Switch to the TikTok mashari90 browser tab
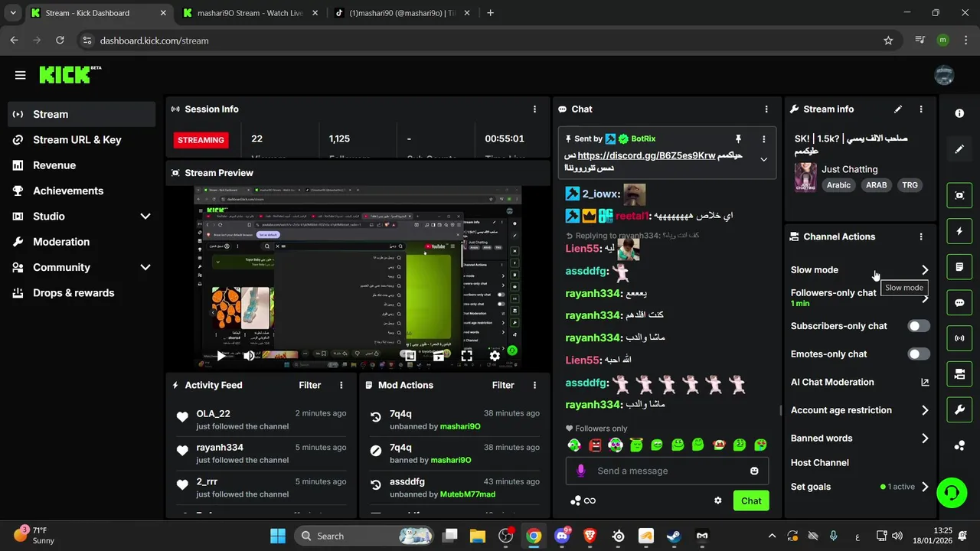This screenshot has height=551, width=980. point(402,13)
